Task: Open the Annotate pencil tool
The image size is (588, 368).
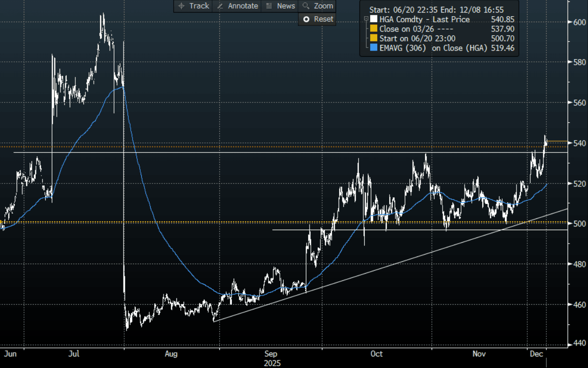Action: click(x=237, y=6)
